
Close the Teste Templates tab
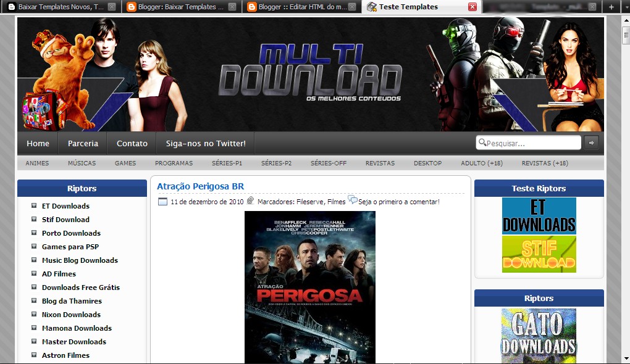click(x=472, y=7)
